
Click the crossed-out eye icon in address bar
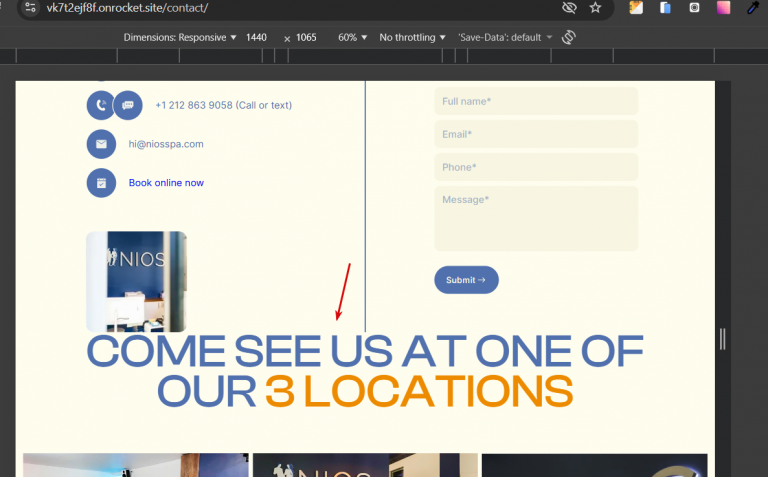569,7
